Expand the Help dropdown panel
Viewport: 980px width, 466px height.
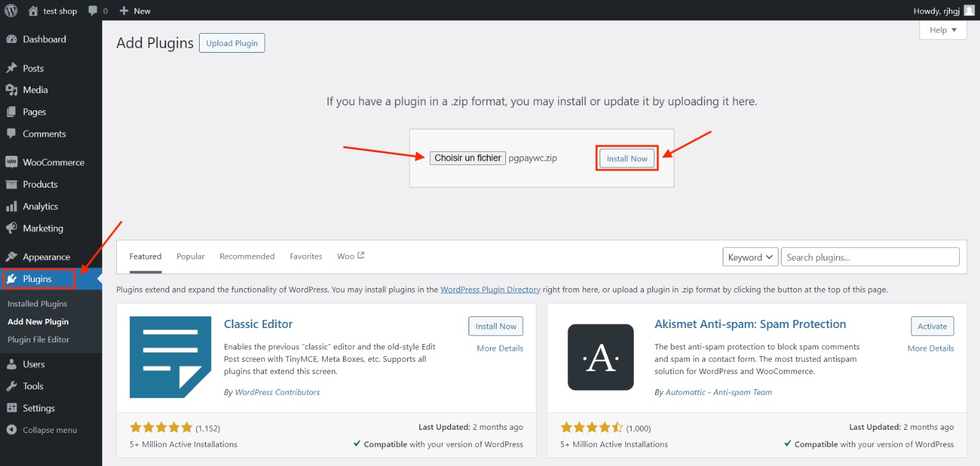pyautogui.click(x=943, y=30)
